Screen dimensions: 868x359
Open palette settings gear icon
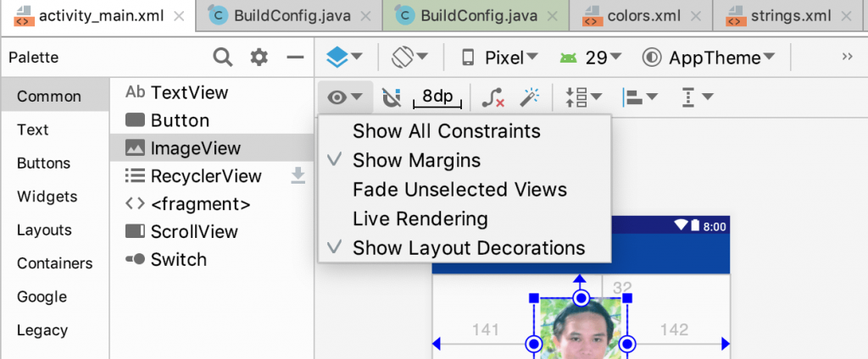pyautogui.click(x=259, y=58)
